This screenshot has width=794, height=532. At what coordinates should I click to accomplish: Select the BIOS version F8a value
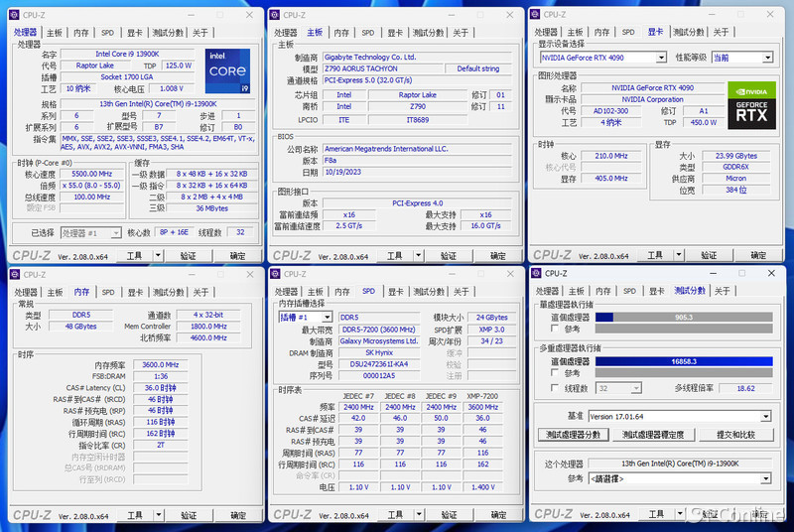[417, 161]
